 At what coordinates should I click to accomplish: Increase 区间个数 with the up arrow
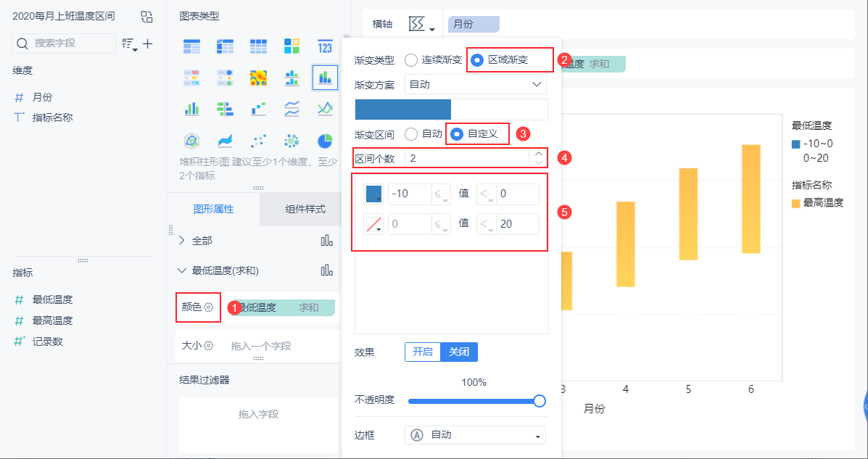click(539, 154)
